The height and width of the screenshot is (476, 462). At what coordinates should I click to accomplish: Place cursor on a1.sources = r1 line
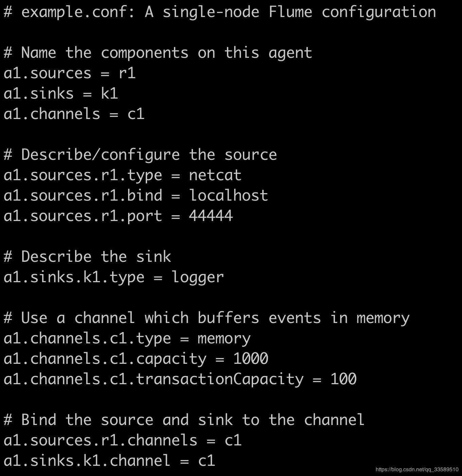(x=70, y=73)
